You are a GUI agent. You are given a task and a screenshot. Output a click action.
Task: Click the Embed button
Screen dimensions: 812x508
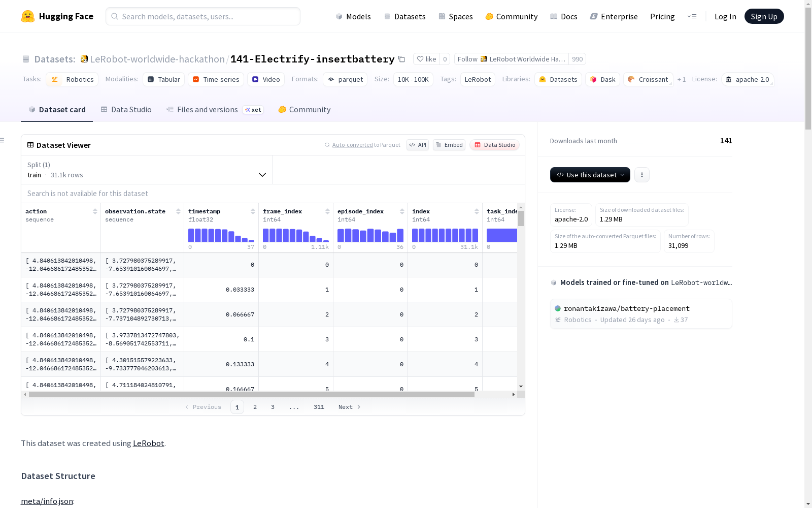(x=449, y=145)
